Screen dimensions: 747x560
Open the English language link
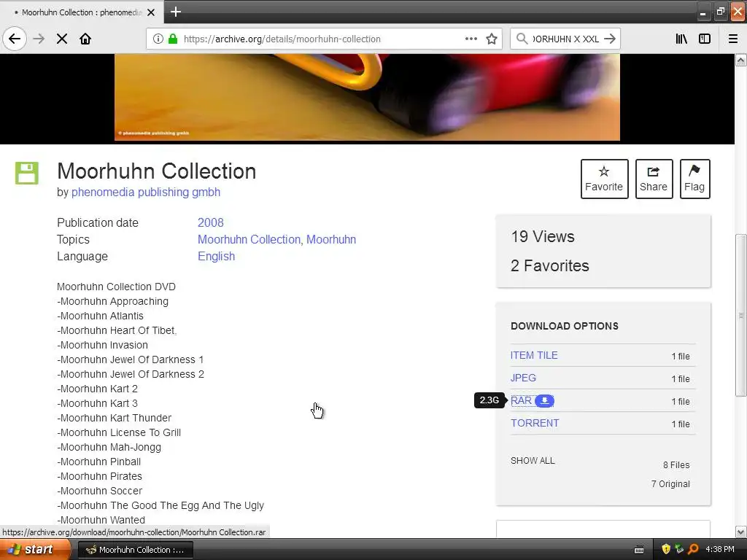click(216, 256)
